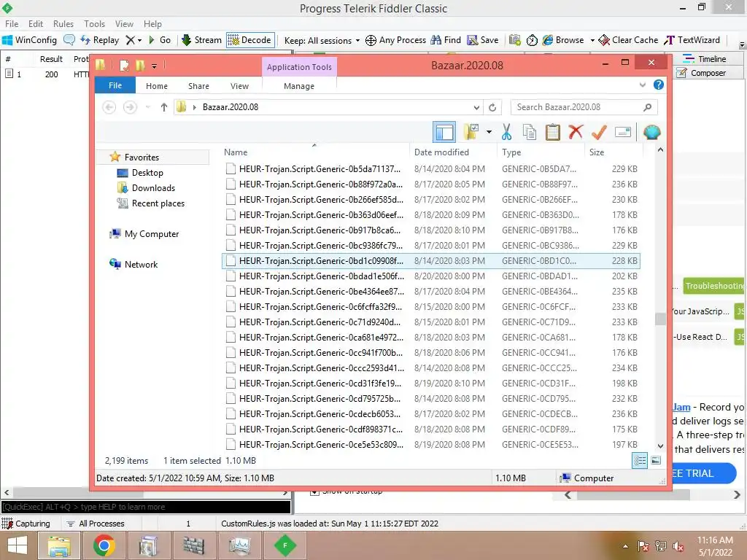Click the folder options icon in Explorer toolbar

[471, 132]
